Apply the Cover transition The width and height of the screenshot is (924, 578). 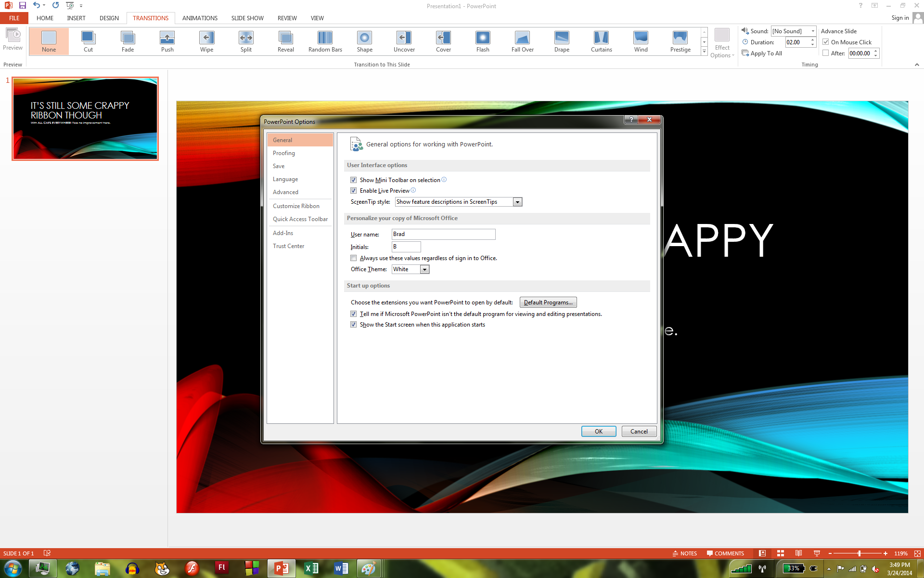[443, 41]
